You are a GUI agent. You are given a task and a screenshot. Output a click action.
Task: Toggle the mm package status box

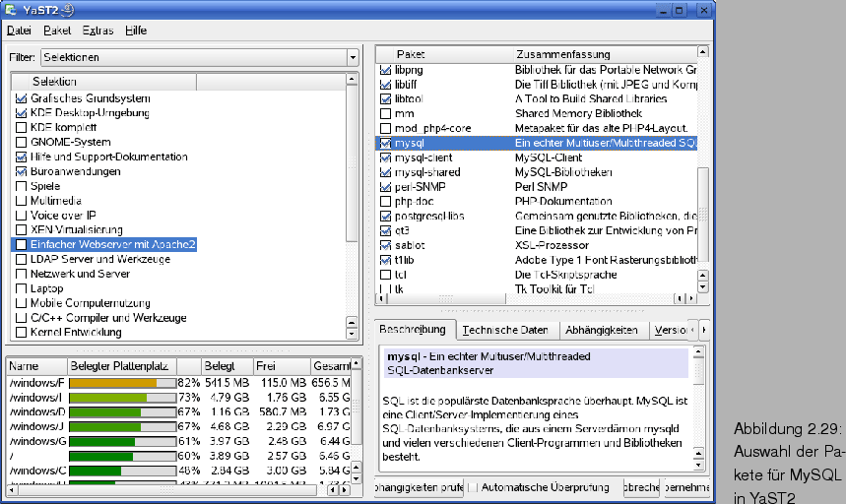(x=385, y=114)
